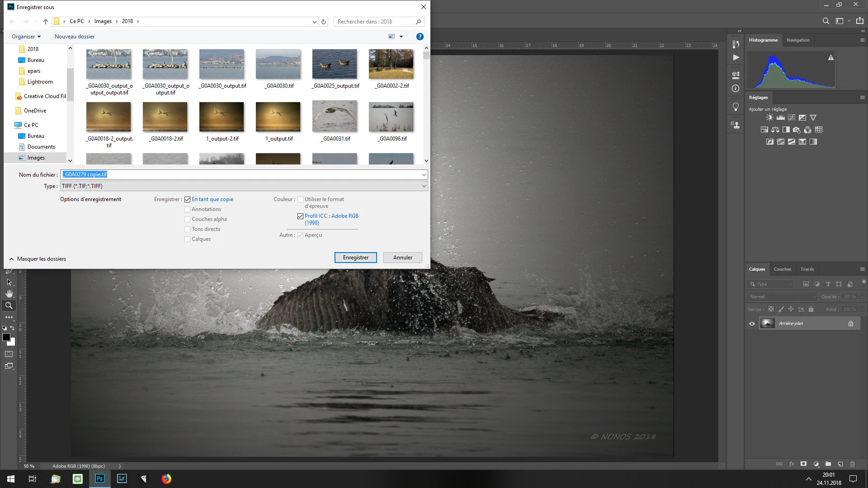The height and width of the screenshot is (488, 868).
Task: Uncheck 'En tant que copie' checkbox
Action: [x=187, y=199]
